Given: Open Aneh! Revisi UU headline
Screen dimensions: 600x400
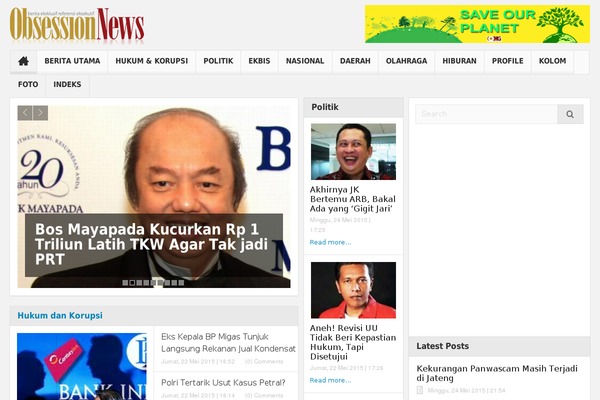Looking at the screenshot, I should click(x=353, y=342).
